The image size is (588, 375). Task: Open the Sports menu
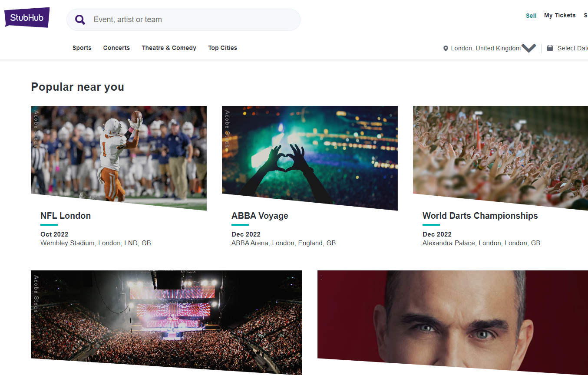(82, 48)
